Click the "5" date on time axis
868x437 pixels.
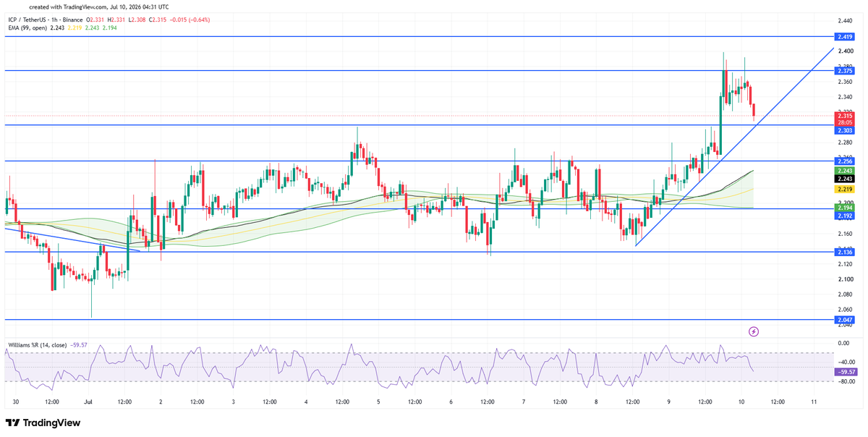(379, 402)
